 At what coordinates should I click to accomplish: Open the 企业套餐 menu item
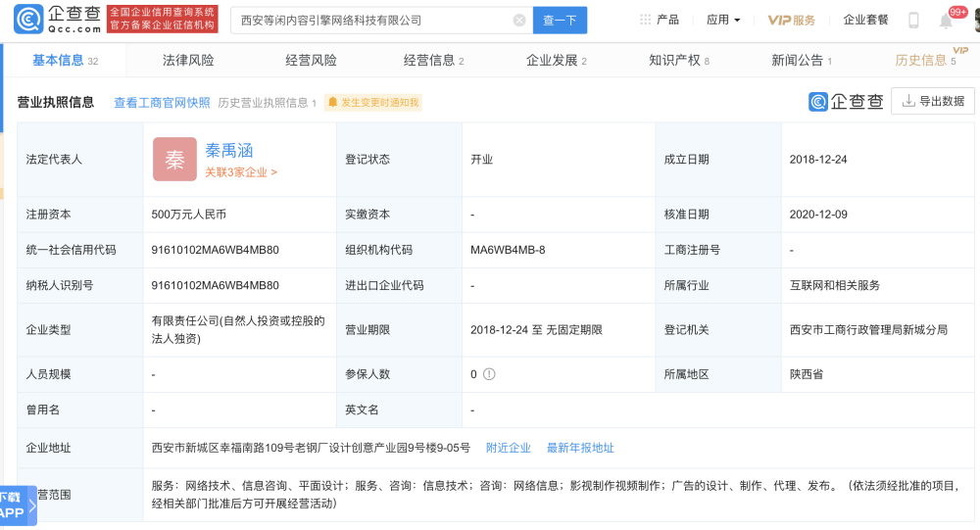(865, 20)
